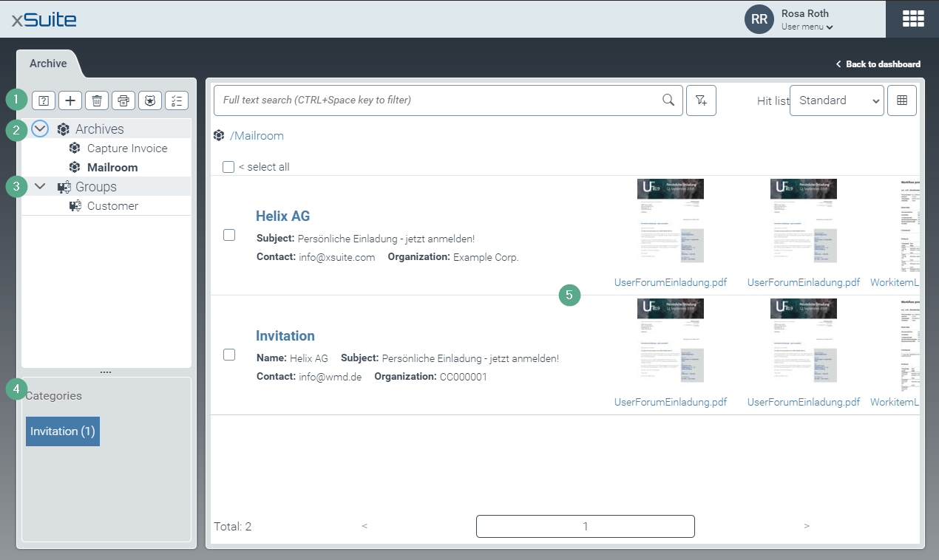Click the table grid view icon
The image size is (939, 560).
tap(901, 100)
